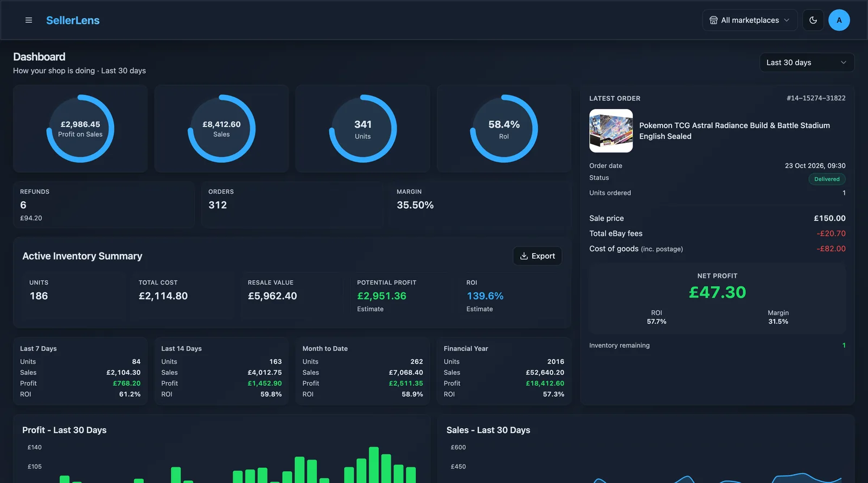The image size is (868, 483).
Task: Open the user avatar A menu
Action: pos(839,20)
